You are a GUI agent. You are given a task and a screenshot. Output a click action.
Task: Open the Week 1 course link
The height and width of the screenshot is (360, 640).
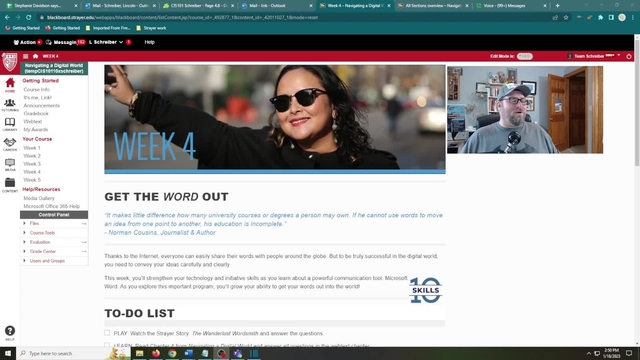point(32,148)
